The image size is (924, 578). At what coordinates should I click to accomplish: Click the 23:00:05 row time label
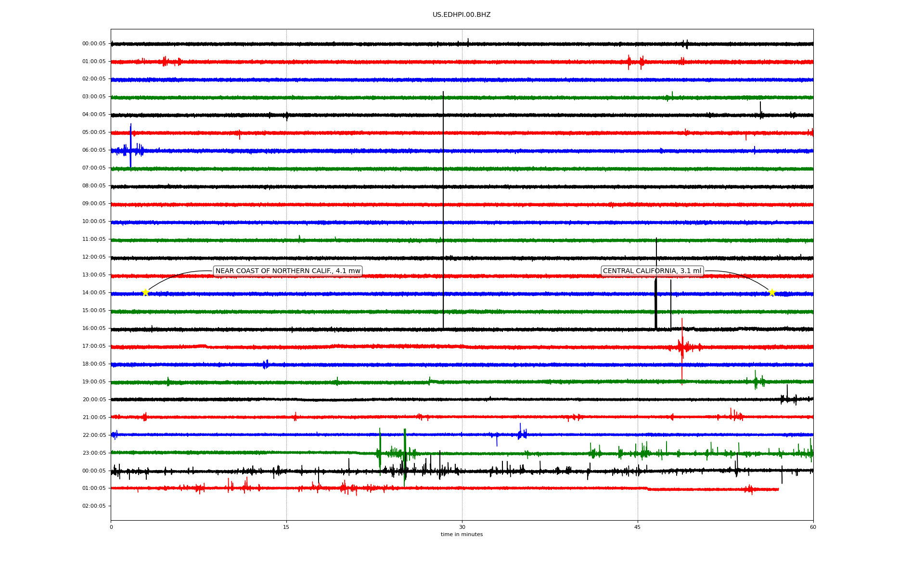[x=94, y=453]
